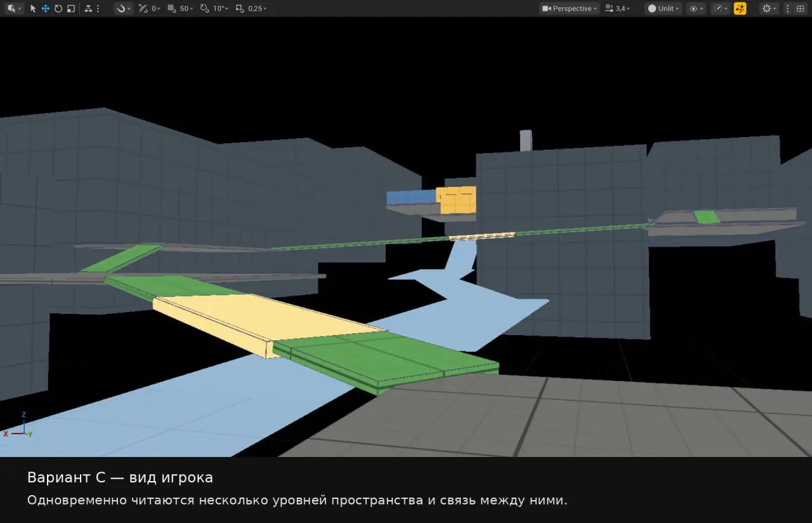Viewport: 812px width, 523px height.
Task: Select the large yellow bridge segment
Action: pyautogui.click(x=266, y=321)
